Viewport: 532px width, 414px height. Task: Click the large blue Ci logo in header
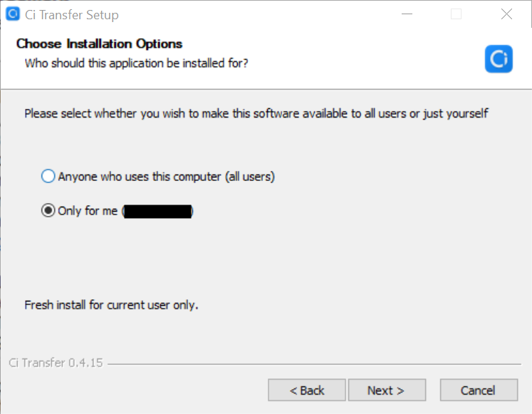click(499, 58)
